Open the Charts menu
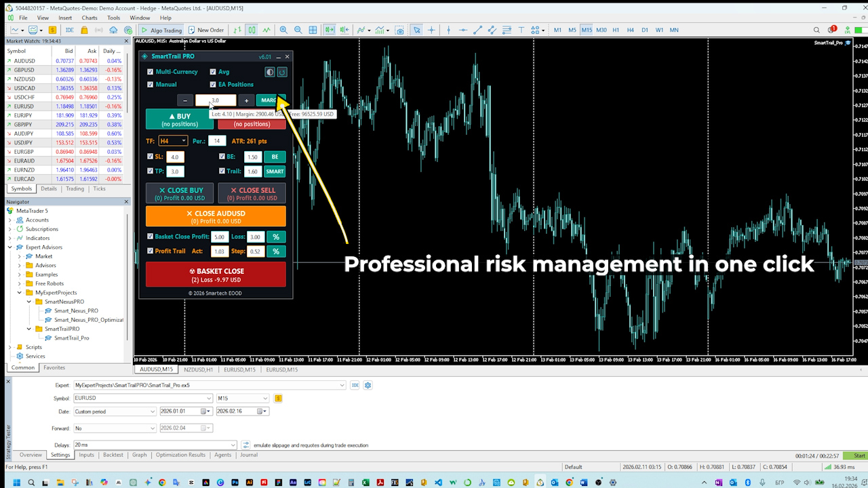The height and width of the screenshot is (488, 868). click(89, 18)
